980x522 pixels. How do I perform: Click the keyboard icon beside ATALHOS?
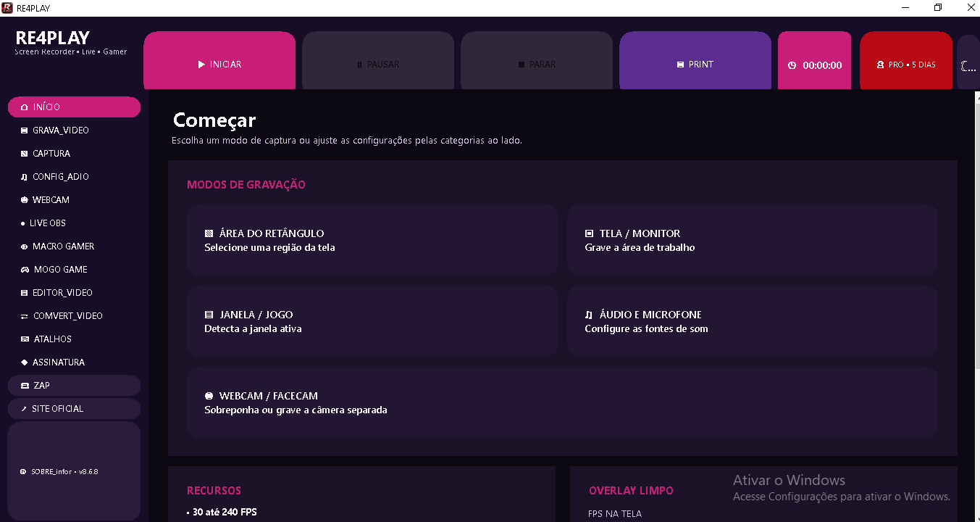(25, 339)
